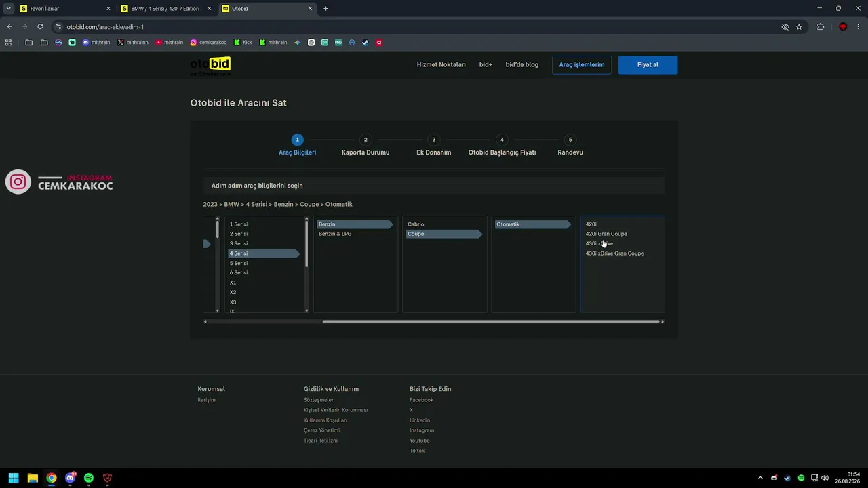Open the network icon in the system tray
The image size is (868, 488).
(814, 478)
